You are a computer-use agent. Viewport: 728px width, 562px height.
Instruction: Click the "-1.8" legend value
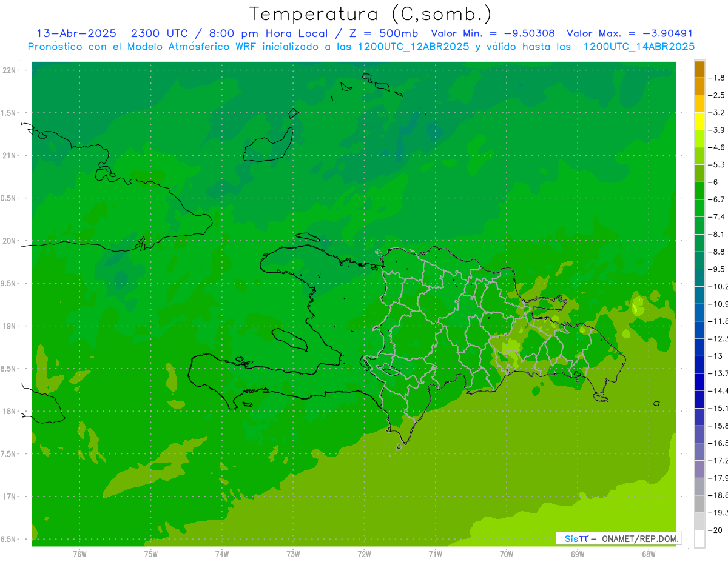[717, 78]
